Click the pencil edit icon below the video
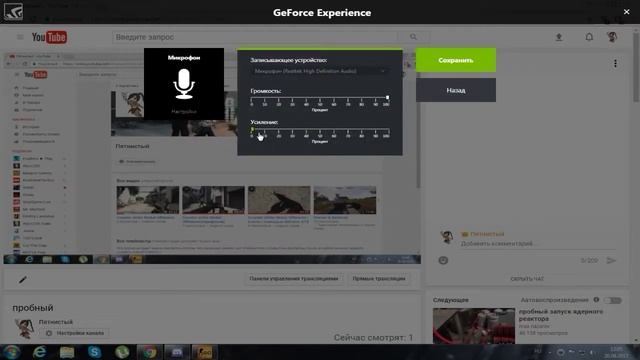640x360 pixels. coord(23,279)
